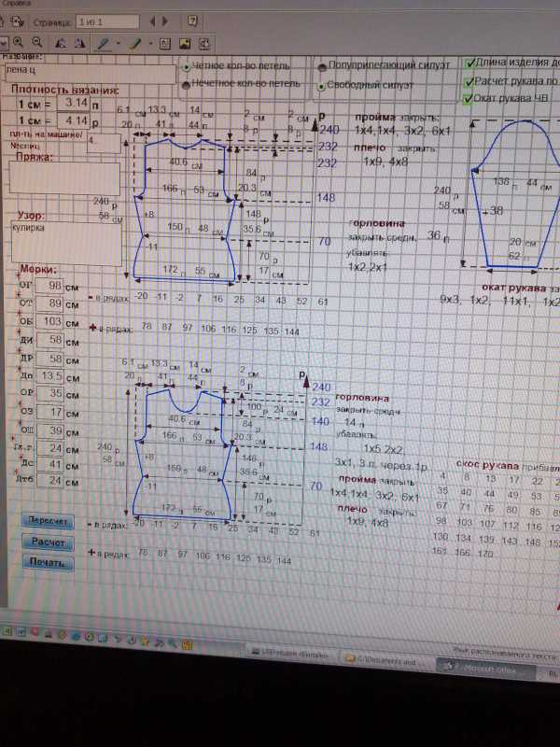Choose 'Полуприлегающий силуэт' radio option
This screenshot has width=560, height=747.
(322, 66)
